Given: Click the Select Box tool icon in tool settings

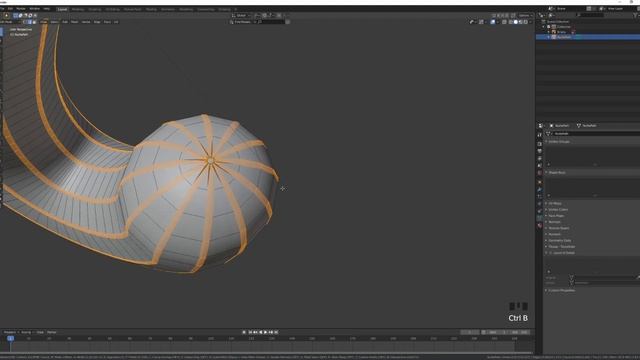Looking at the screenshot, I should click(x=7, y=16).
